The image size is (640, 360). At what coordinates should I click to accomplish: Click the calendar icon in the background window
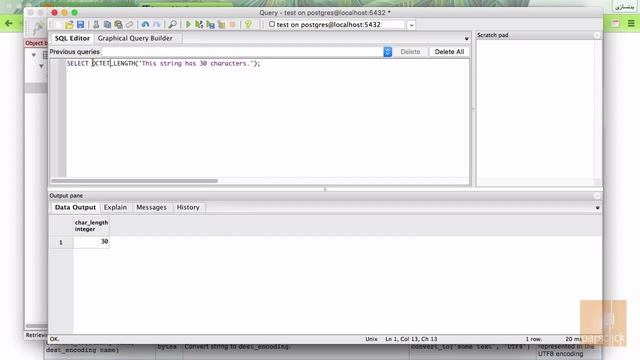point(616,23)
